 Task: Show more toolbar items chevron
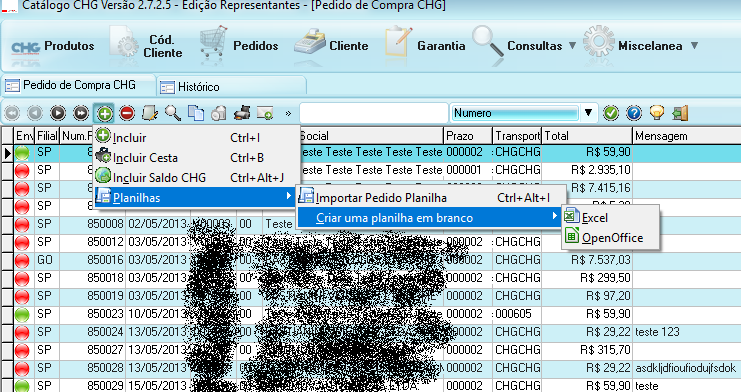(288, 113)
